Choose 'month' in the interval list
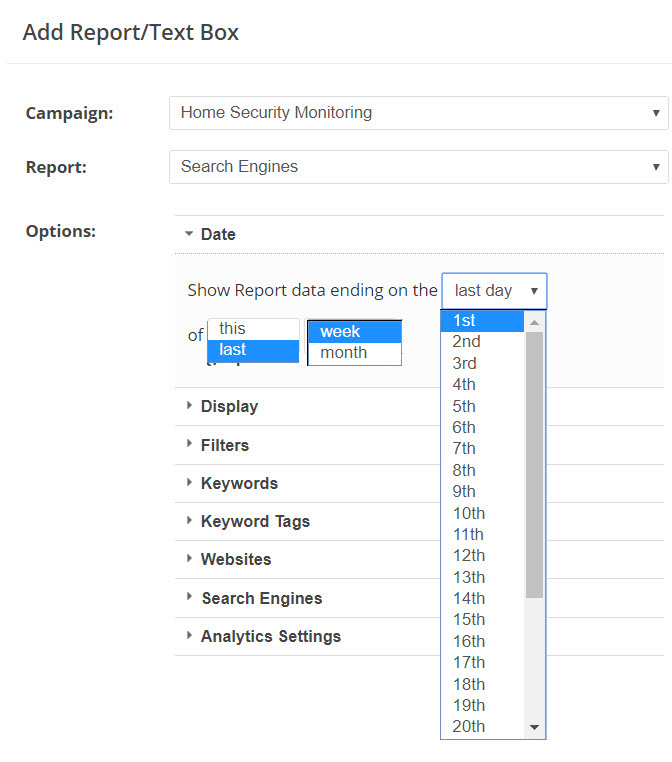 click(354, 352)
